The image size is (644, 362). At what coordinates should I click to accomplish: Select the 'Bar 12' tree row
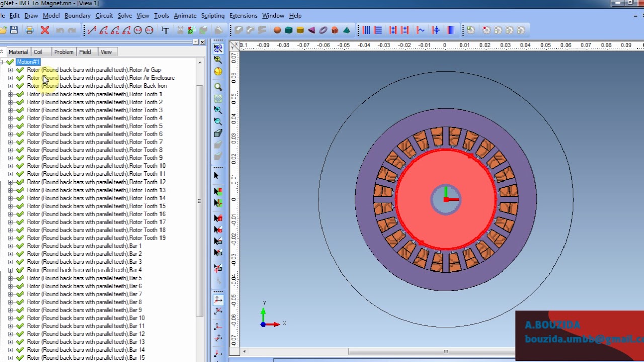point(86,334)
